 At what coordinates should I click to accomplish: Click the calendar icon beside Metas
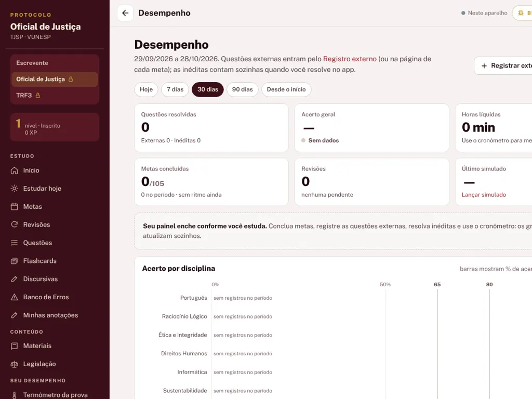click(14, 207)
